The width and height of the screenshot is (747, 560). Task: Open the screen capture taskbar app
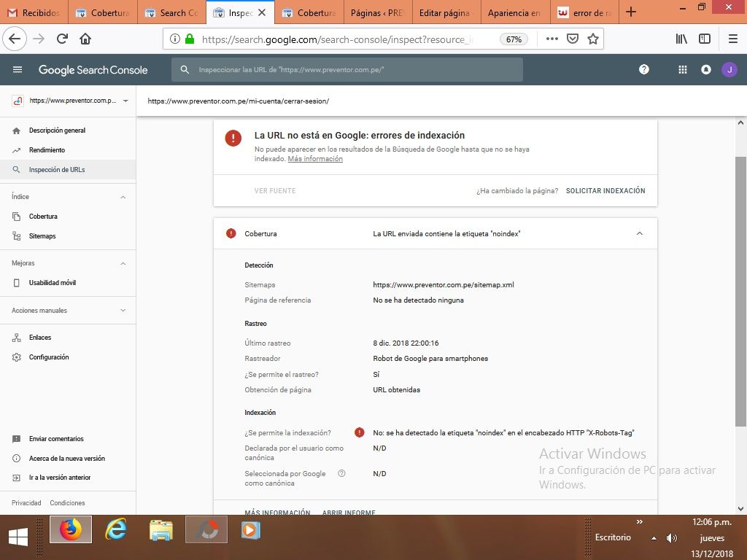click(206, 529)
